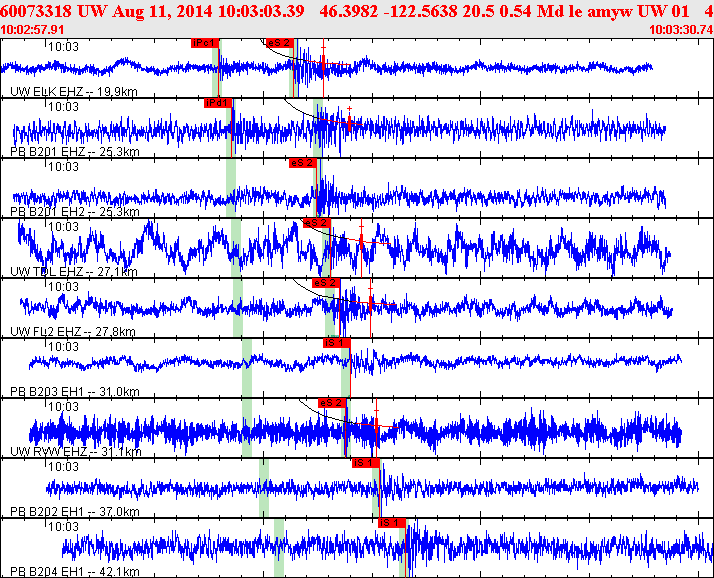Image resolution: width=714 pixels, height=578 pixels.
Task: Click the iS 1 pick flag on B203 trace
Action: pyautogui.click(x=337, y=343)
